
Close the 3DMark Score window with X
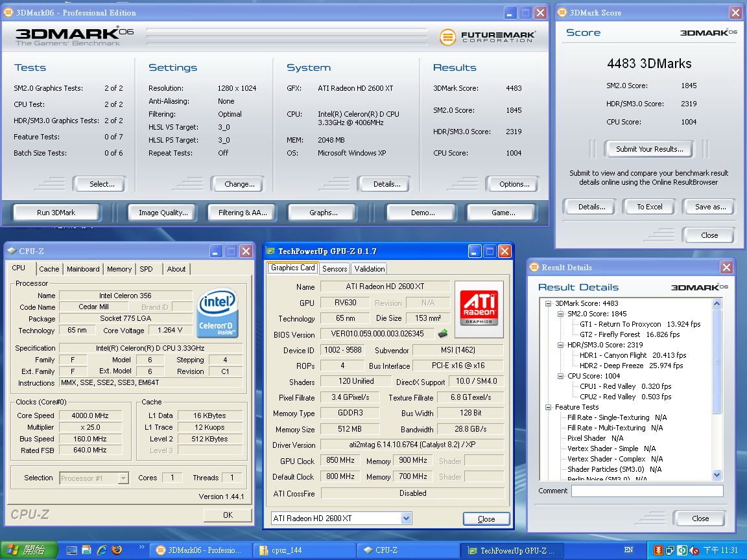click(x=735, y=13)
